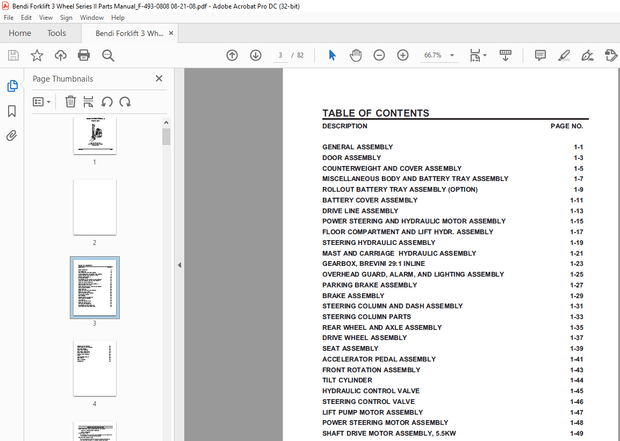The image size is (620, 441).
Task: Add file to Starred with star icon
Action: (x=37, y=55)
